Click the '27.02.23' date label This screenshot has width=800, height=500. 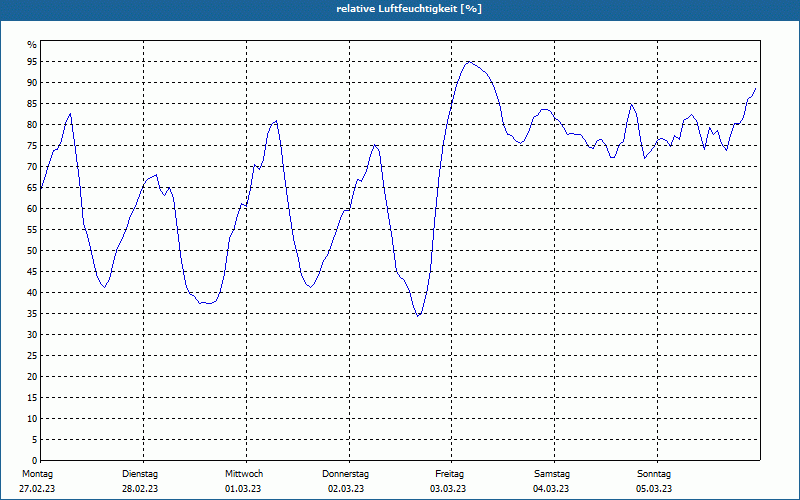pos(37,489)
